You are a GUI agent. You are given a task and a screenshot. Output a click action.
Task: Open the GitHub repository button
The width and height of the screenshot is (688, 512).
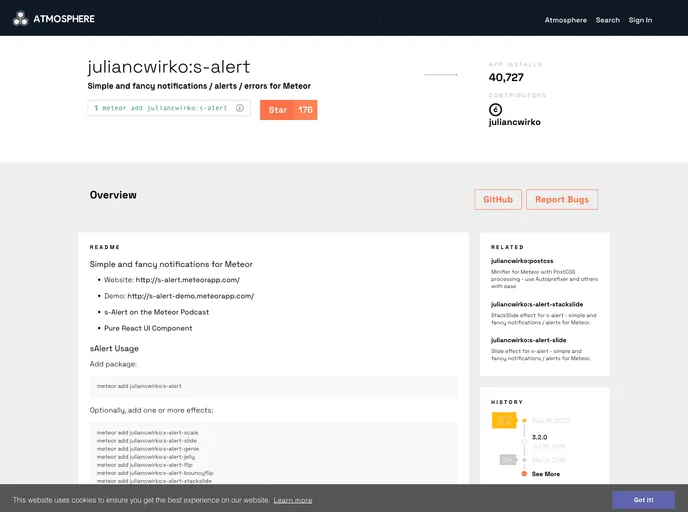(x=498, y=200)
